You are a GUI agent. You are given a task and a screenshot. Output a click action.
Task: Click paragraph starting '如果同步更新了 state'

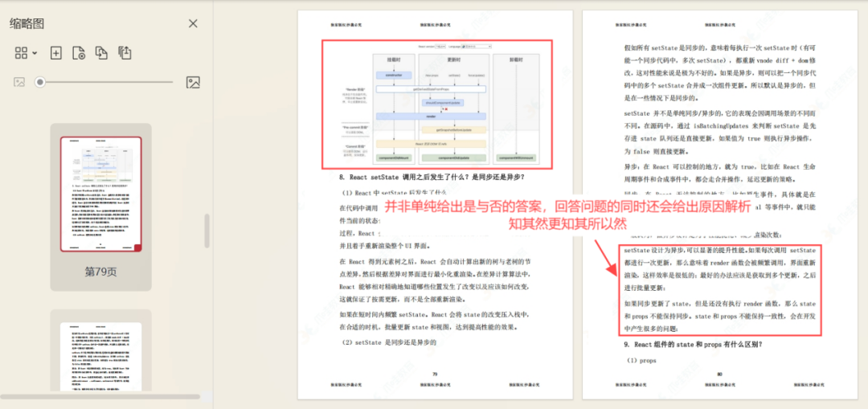[719, 317]
